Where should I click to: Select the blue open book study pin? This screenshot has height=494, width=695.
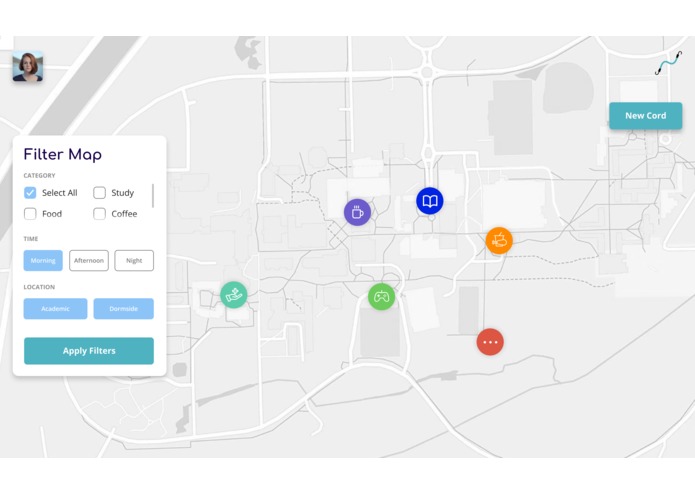click(x=429, y=201)
